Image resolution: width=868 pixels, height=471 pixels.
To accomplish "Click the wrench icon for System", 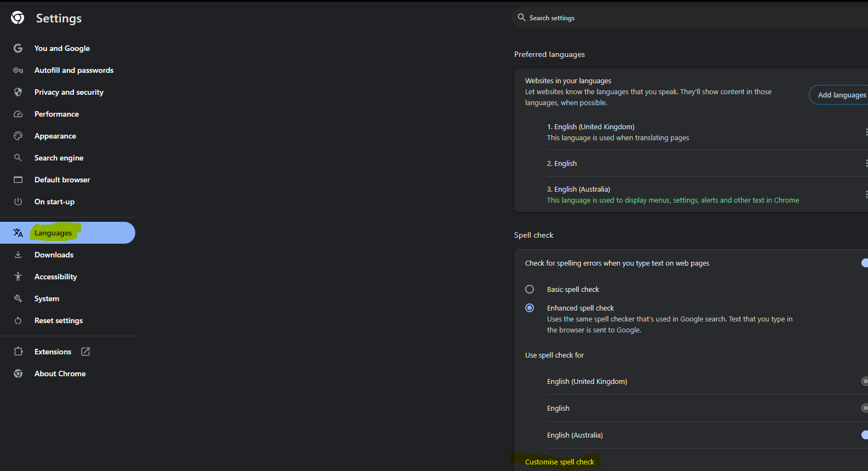I will [18, 298].
